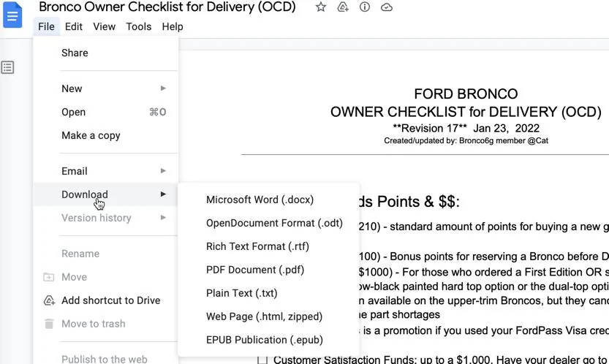Open the Edit menu
609x364 pixels.
[x=73, y=26]
